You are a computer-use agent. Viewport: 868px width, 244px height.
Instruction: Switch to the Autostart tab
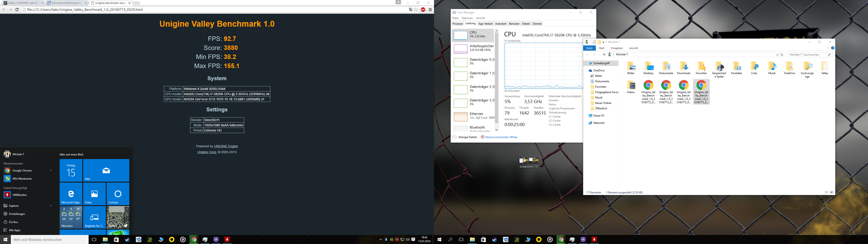pos(500,24)
